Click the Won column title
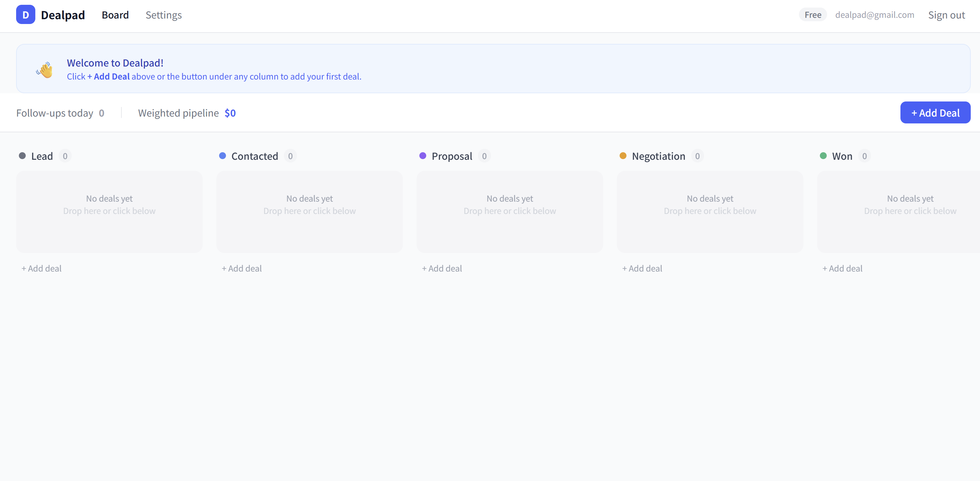The height and width of the screenshot is (481, 980). [x=842, y=156]
